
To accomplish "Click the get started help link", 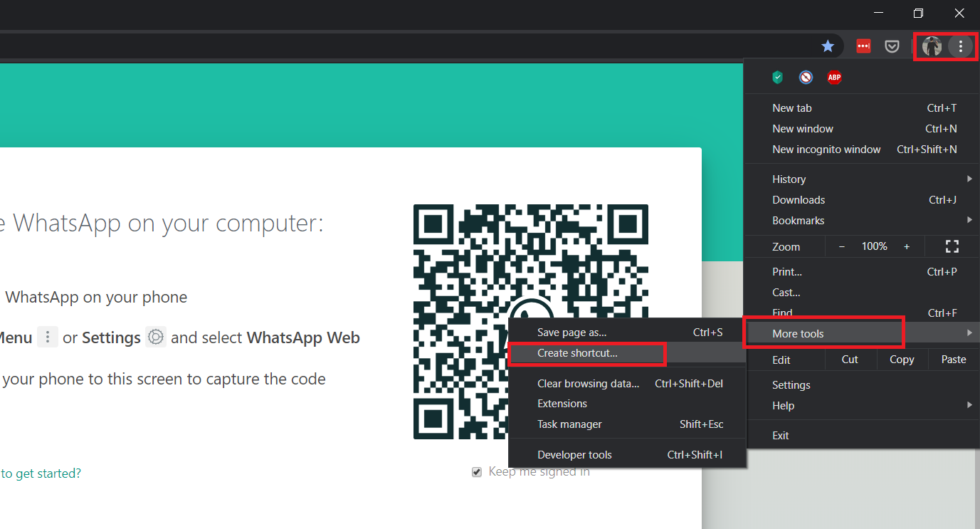I will (40, 473).
